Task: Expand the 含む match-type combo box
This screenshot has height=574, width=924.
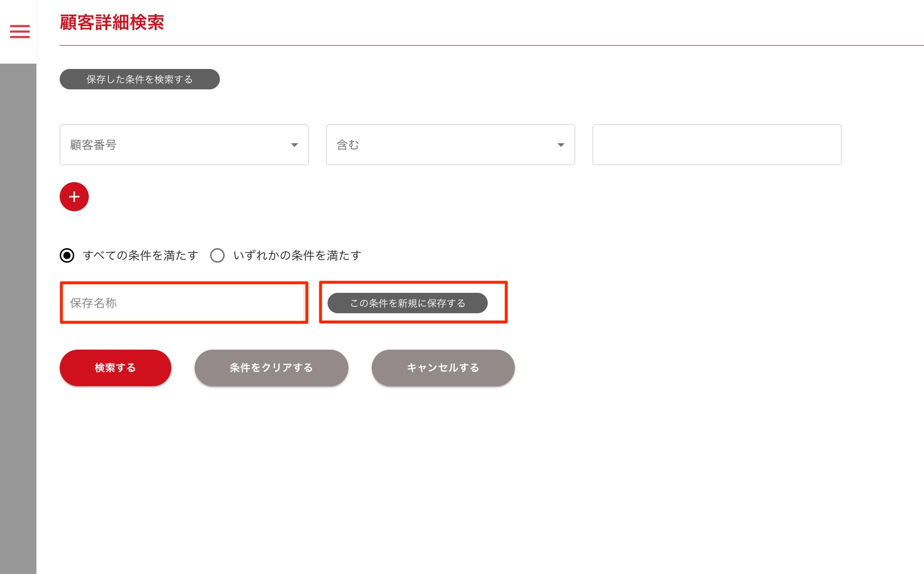Action: 450,145
